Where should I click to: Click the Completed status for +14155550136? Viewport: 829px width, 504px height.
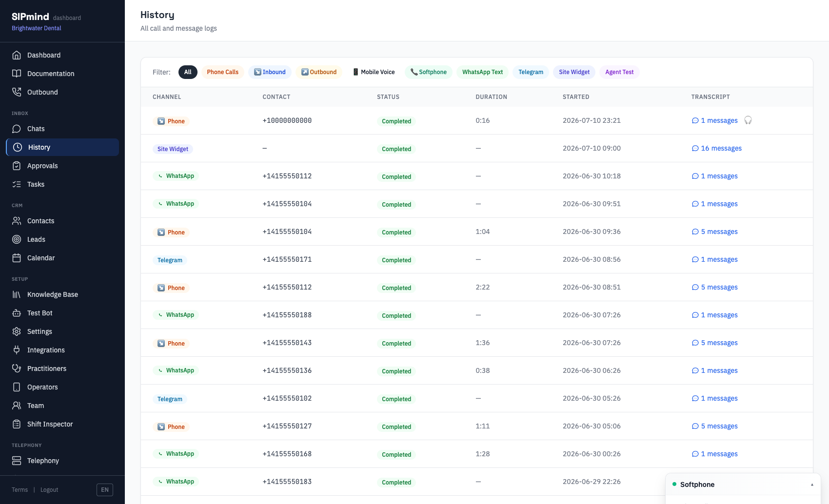[396, 371]
